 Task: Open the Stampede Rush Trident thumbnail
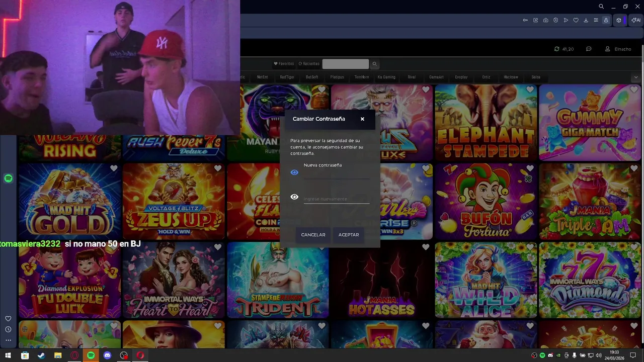pyautogui.click(x=278, y=281)
